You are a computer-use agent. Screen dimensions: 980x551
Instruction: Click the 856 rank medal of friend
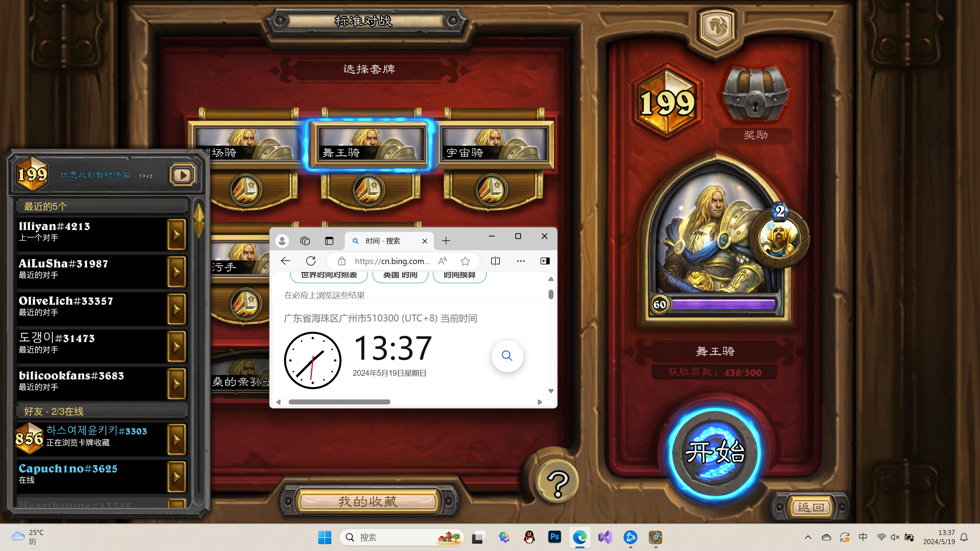point(29,439)
